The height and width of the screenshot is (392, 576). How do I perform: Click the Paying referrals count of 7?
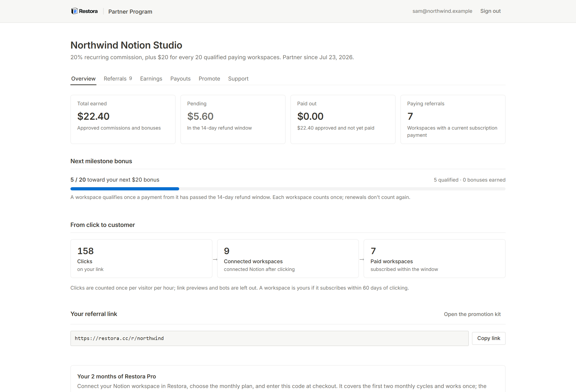click(x=410, y=116)
